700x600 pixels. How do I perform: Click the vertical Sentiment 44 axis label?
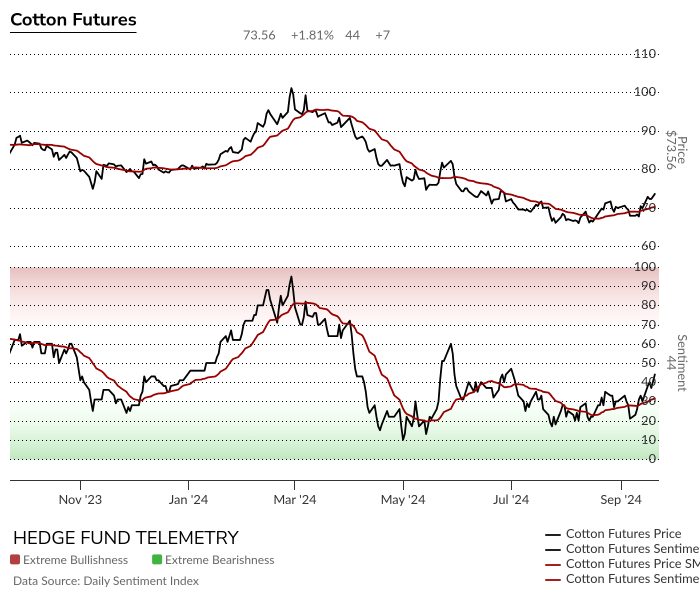676,363
